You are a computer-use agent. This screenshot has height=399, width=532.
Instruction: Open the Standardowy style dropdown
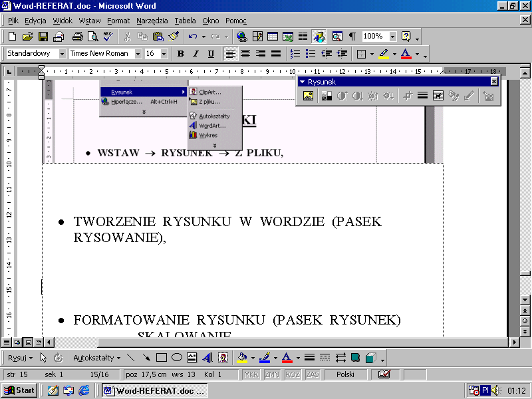tap(63, 54)
